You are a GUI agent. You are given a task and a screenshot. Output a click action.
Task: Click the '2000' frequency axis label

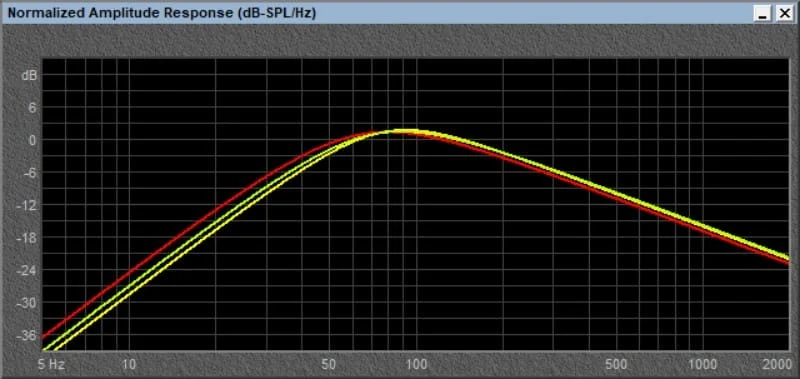click(x=778, y=364)
